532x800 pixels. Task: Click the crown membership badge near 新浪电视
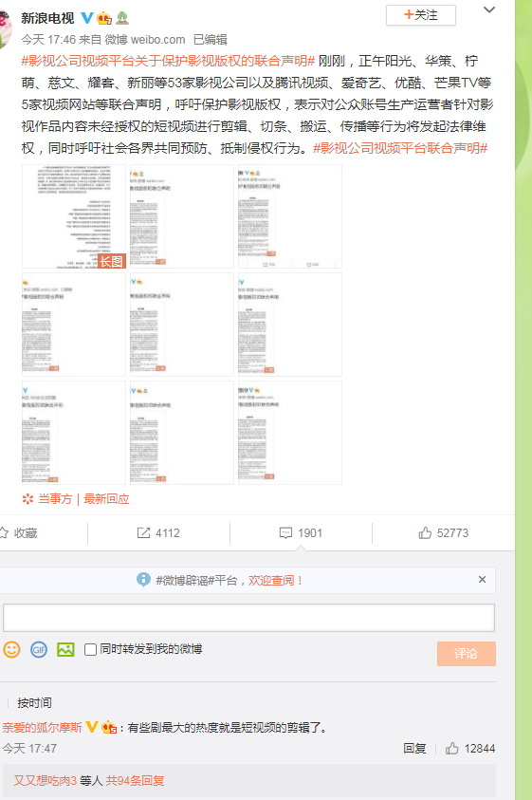[104, 18]
